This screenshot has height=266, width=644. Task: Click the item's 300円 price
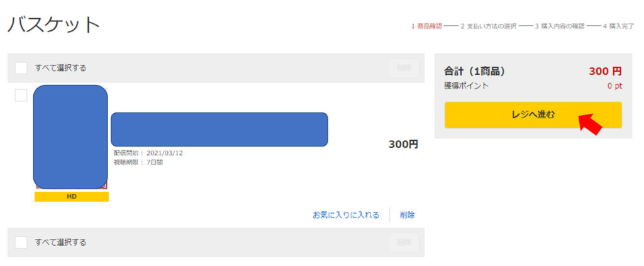coord(403,145)
